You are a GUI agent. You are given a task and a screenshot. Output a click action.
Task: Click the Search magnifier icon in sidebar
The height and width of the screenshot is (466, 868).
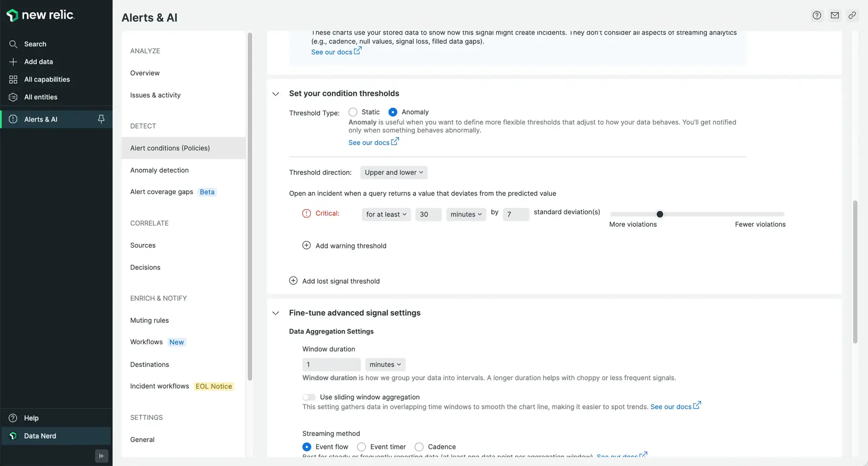coord(13,44)
